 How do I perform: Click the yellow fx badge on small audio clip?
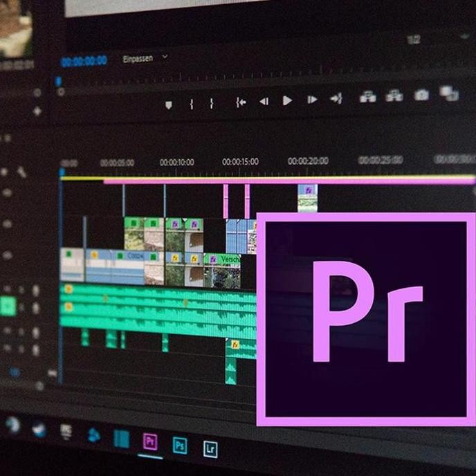(x=235, y=345)
